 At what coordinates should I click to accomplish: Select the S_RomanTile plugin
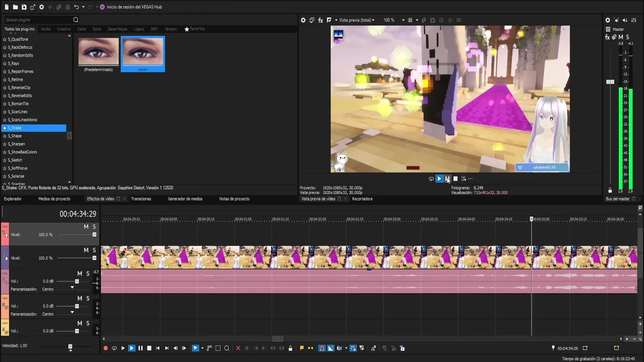[17, 104]
